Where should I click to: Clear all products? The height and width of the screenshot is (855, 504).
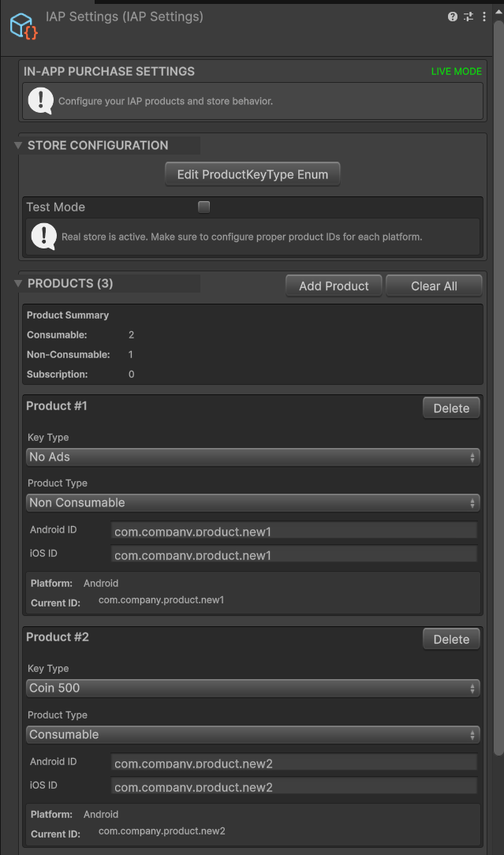coord(433,285)
